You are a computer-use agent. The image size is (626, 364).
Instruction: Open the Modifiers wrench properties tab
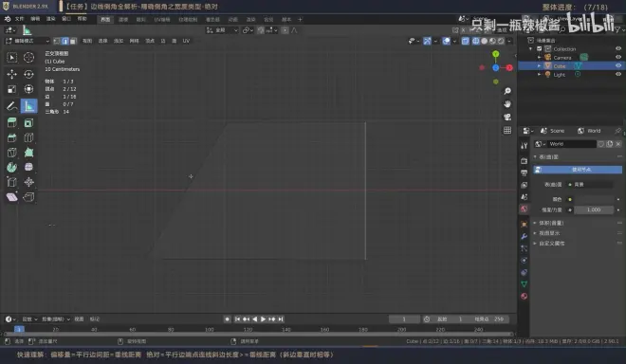point(525,236)
